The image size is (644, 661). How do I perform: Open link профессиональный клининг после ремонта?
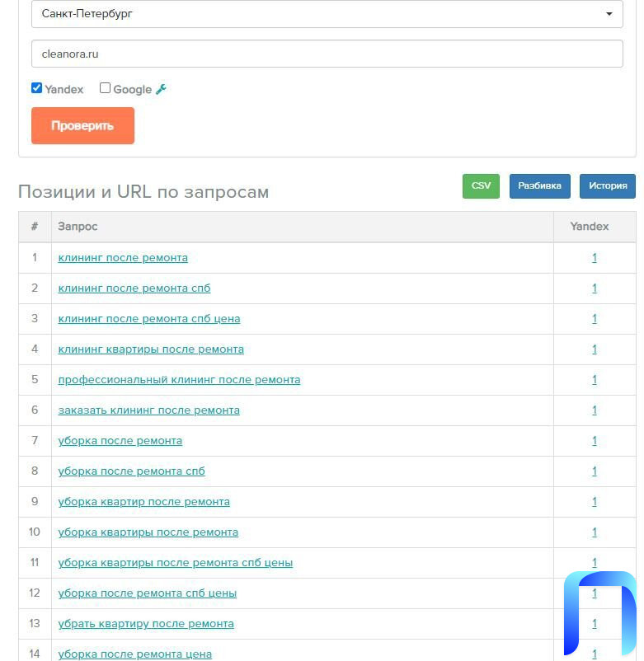coord(179,380)
